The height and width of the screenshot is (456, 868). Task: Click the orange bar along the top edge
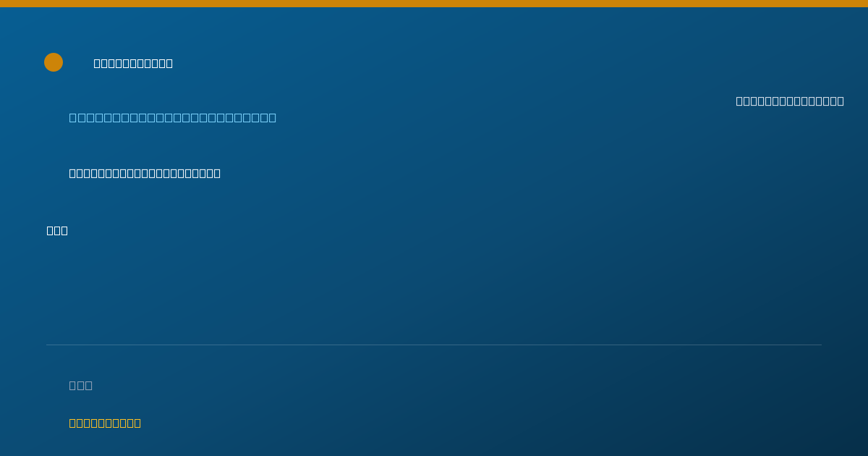point(434,4)
